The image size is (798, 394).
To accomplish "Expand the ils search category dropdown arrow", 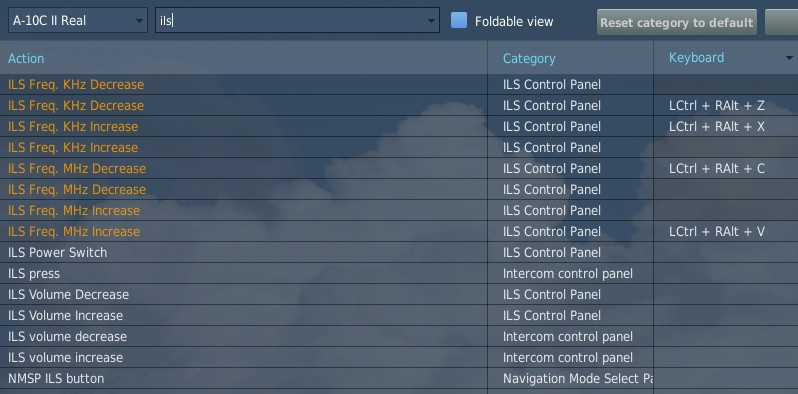I will click(x=431, y=21).
